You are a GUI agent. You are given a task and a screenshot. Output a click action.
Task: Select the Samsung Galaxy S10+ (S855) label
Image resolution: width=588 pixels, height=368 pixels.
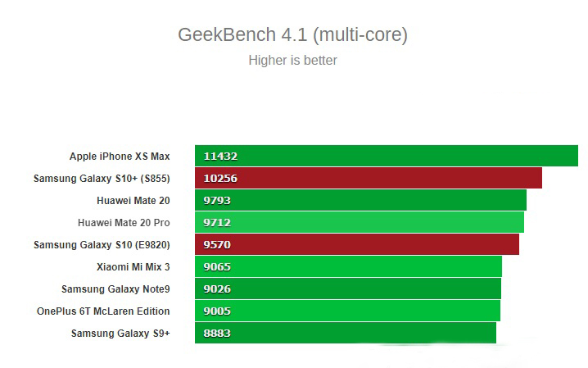[102, 178]
